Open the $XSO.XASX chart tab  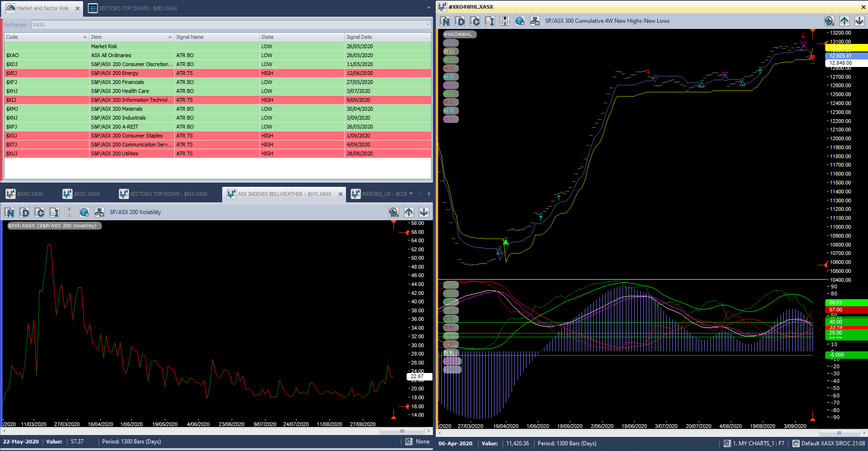click(x=81, y=194)
